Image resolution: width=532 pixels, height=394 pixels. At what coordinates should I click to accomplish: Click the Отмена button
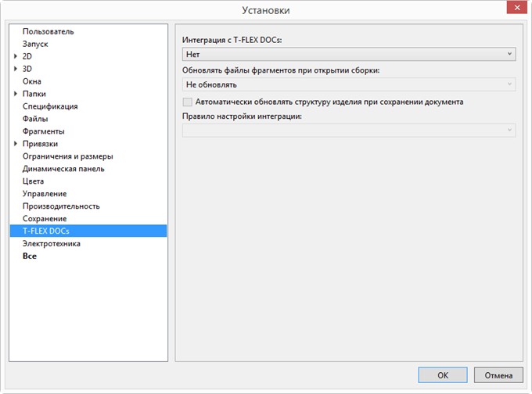coord(498,375)
